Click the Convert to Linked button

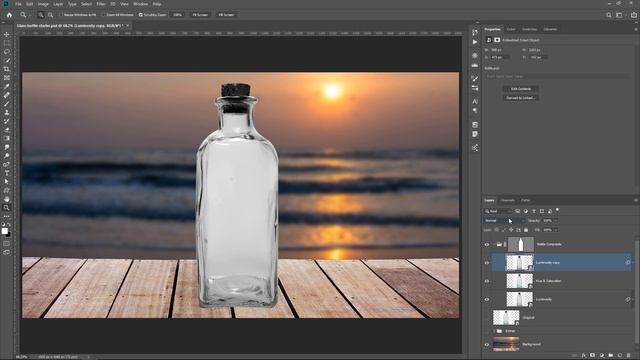(521, 98)
